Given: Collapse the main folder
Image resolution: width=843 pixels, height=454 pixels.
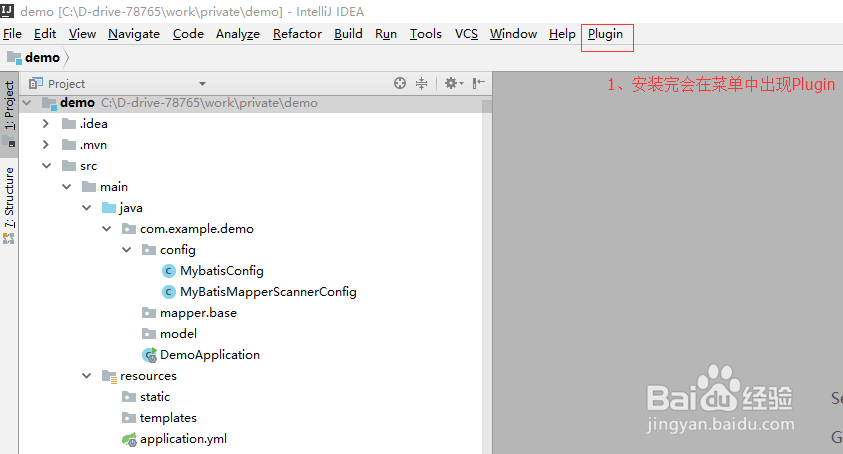Looking at the screenshot, I should 67,187.
